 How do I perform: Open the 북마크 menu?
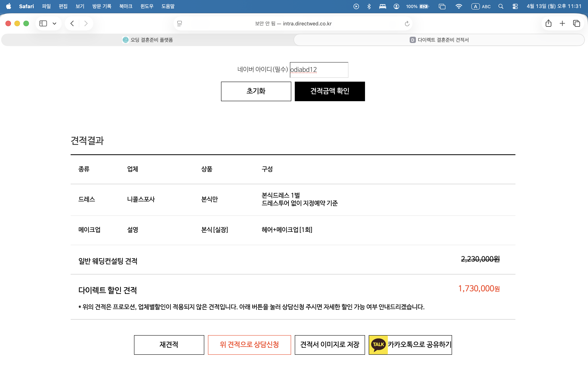pos(126,6)
